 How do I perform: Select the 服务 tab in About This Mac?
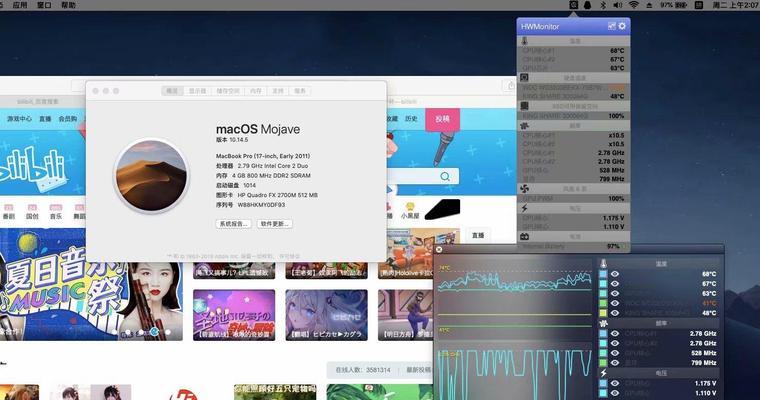tap(300, 91)
